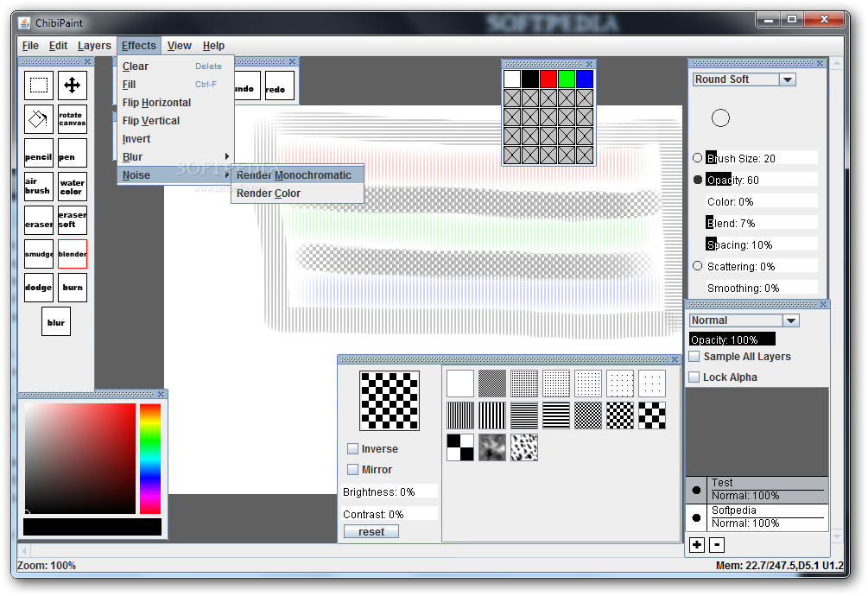
Task: Select the blur tool
Action: [x=56, y=321]
